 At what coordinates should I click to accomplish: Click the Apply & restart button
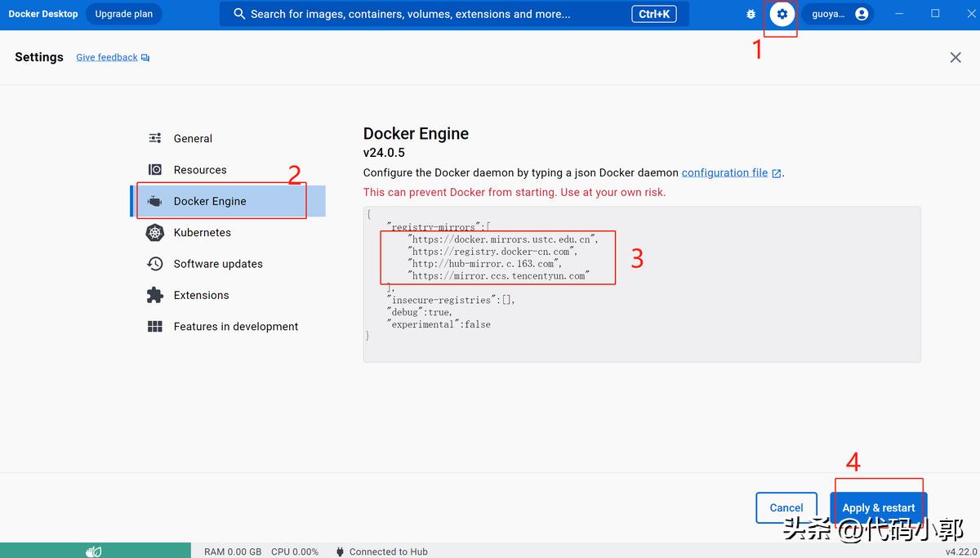878,507
